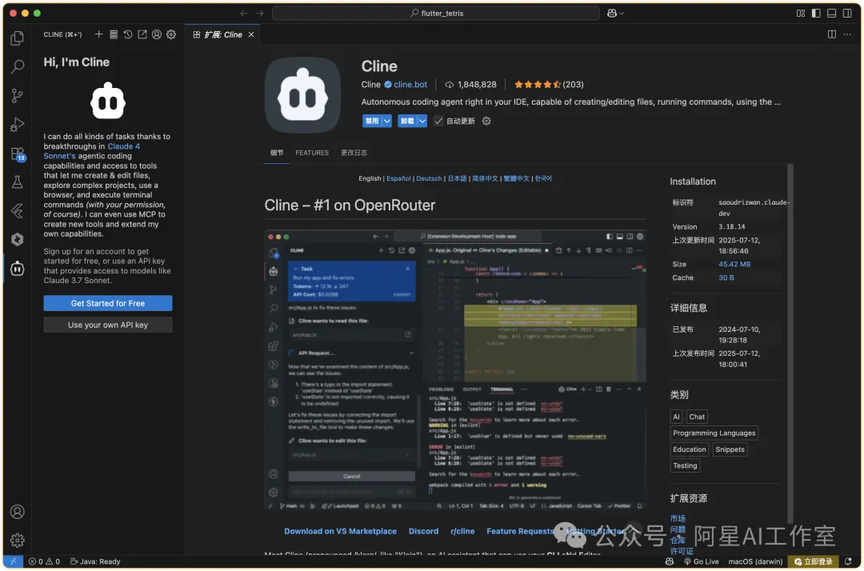Open Extensions view with 13 badge

[17, 154]
